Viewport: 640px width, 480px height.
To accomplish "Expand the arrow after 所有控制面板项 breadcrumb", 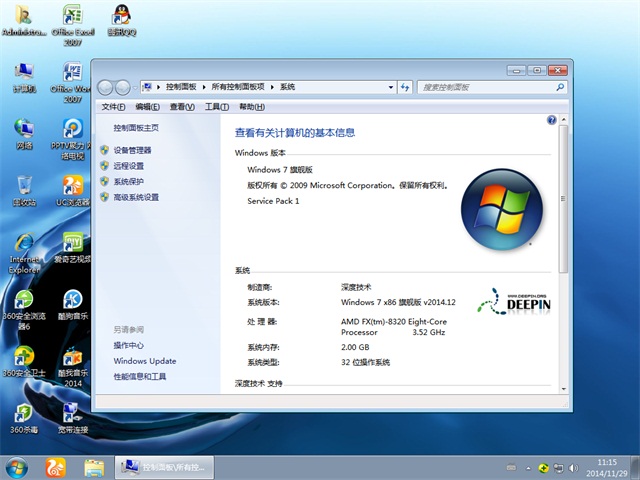I will coord(272,87).
